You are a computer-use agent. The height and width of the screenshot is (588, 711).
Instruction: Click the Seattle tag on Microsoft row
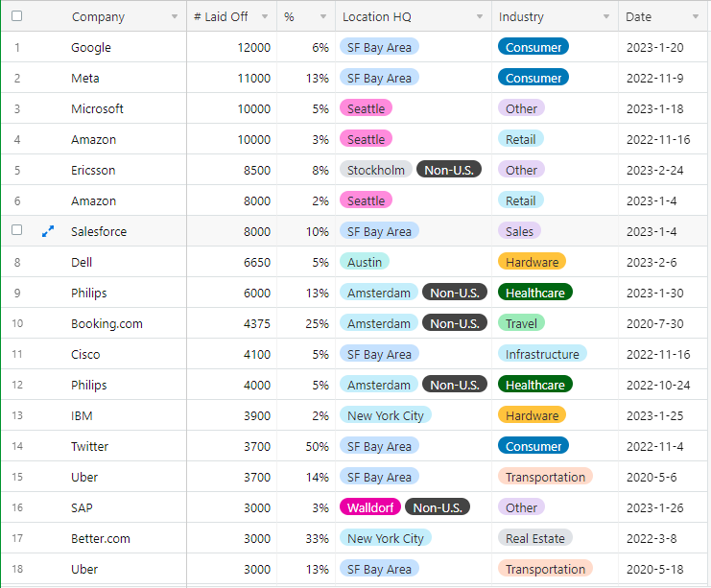pos(366,108)
